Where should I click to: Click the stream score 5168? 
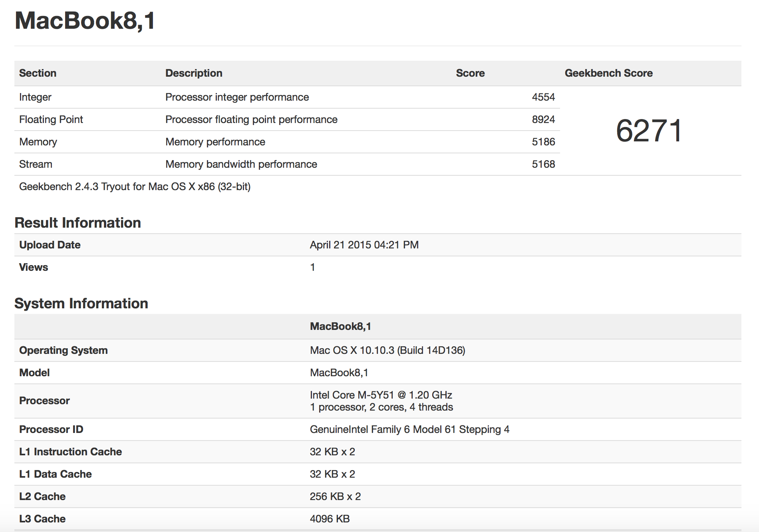pyautogui.click(x=543, y=164)
